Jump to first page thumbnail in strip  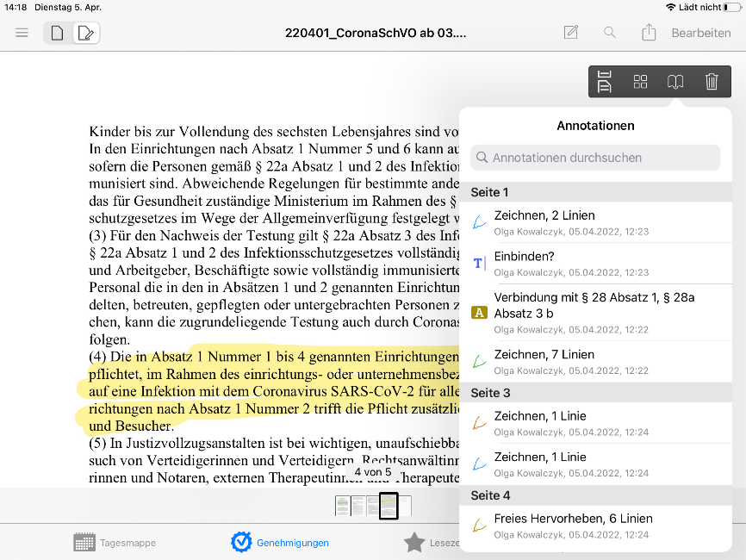(342, 506)
